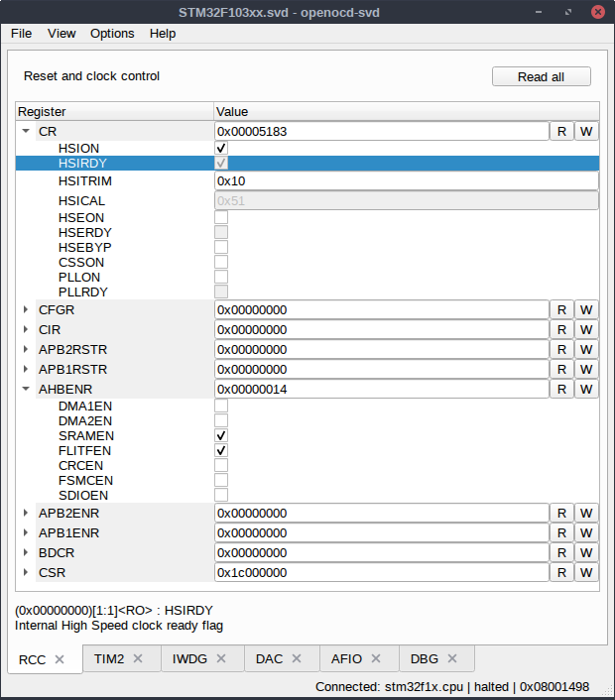Toggle the HSION checkbox
This screenshot has height=700, width=615.
[x=221, y=148]
